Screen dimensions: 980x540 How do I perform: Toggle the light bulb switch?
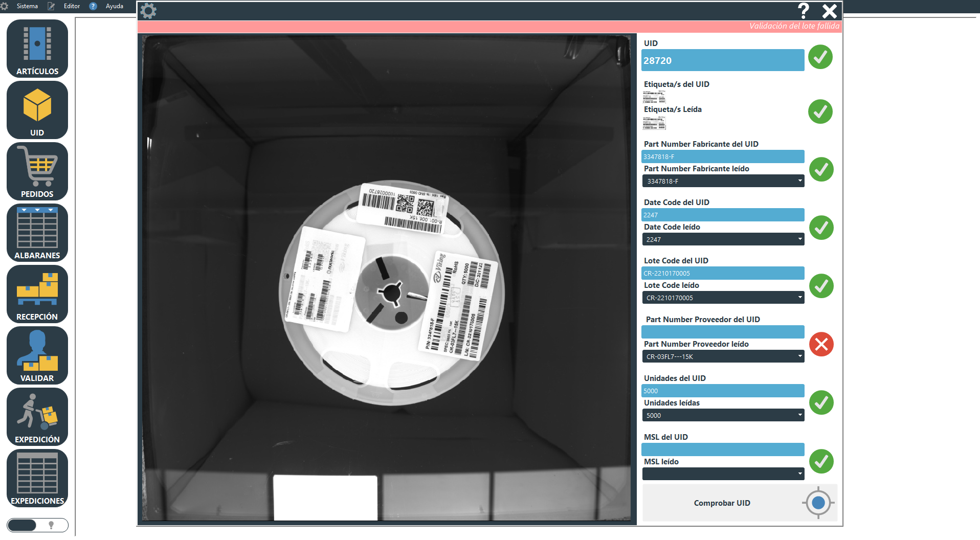pos(37,525)
